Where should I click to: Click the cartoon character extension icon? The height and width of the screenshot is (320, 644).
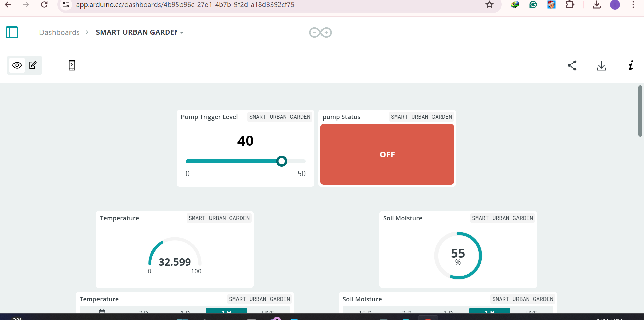point(551,5)
